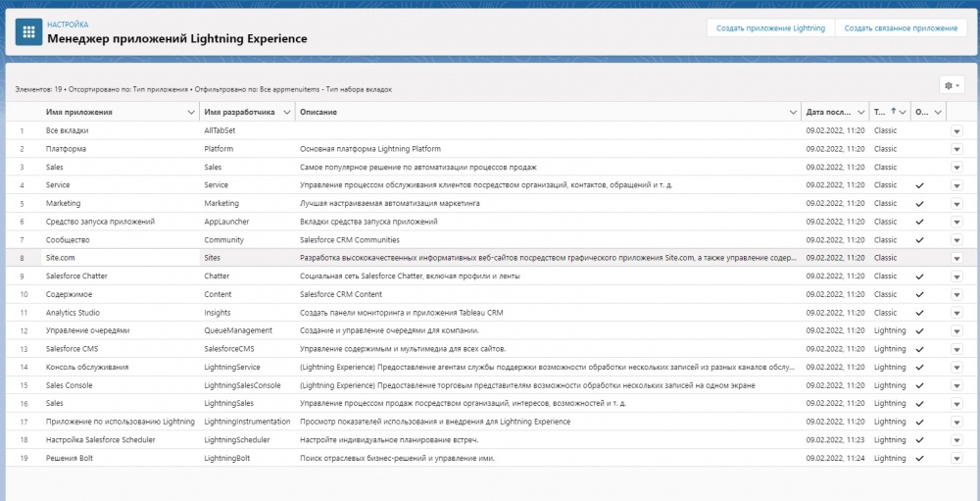Open row actions for Настройка Salesforce Scheduler
Screen dimensions: 980x501
tap(956, 439)
